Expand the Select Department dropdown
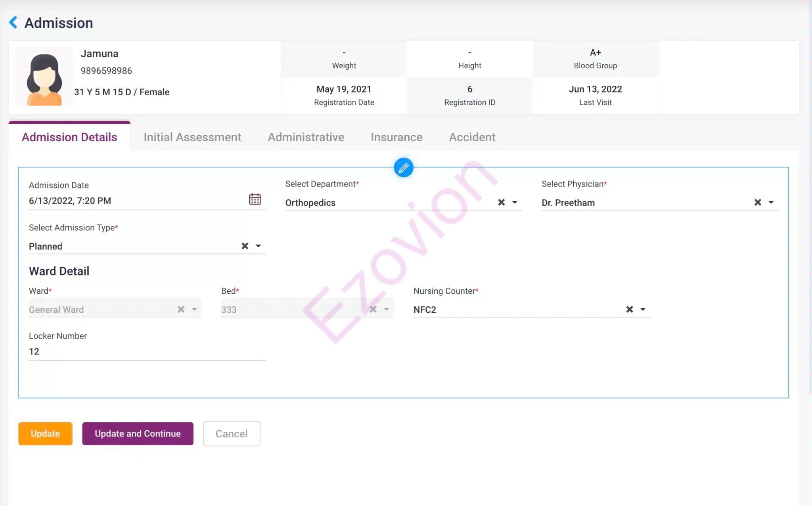 [x=515, y=202]
